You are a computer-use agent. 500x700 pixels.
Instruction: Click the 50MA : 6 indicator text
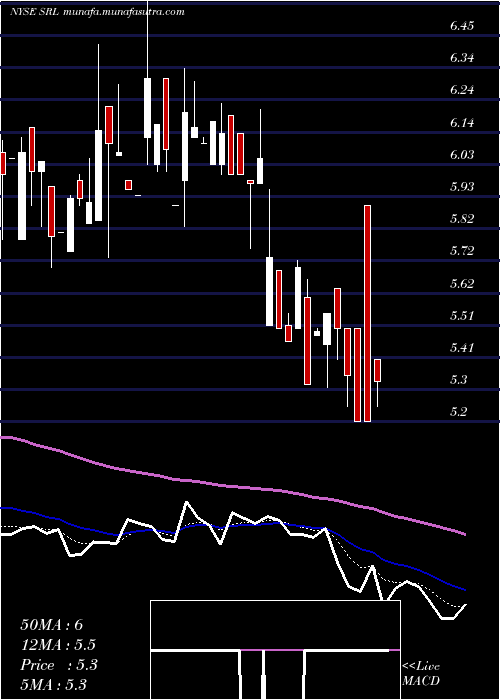[52, 625]
